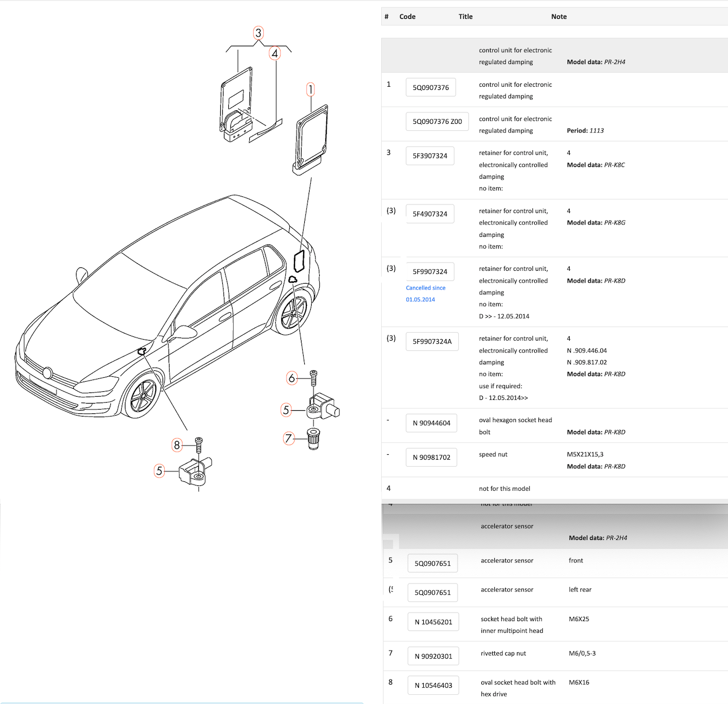
Task: Click part code N 90944604
Action: 431,423
